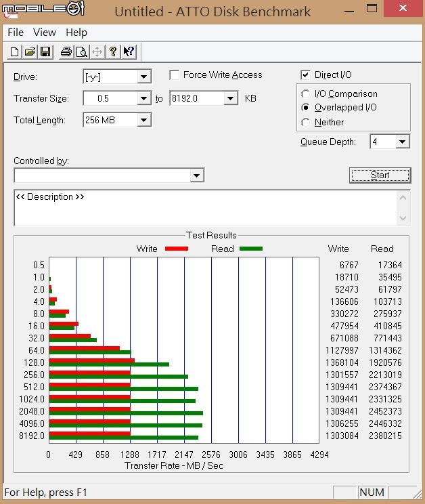Image resolution: width=425 pixels, height=504 pixels.
Task: Open the File menu
Action: pos(16,33)
